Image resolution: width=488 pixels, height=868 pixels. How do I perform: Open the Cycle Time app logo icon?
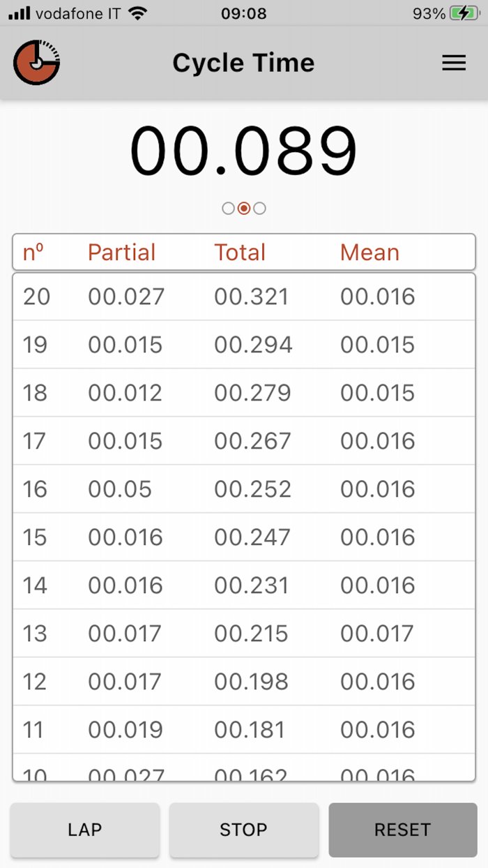click(36, 62)
